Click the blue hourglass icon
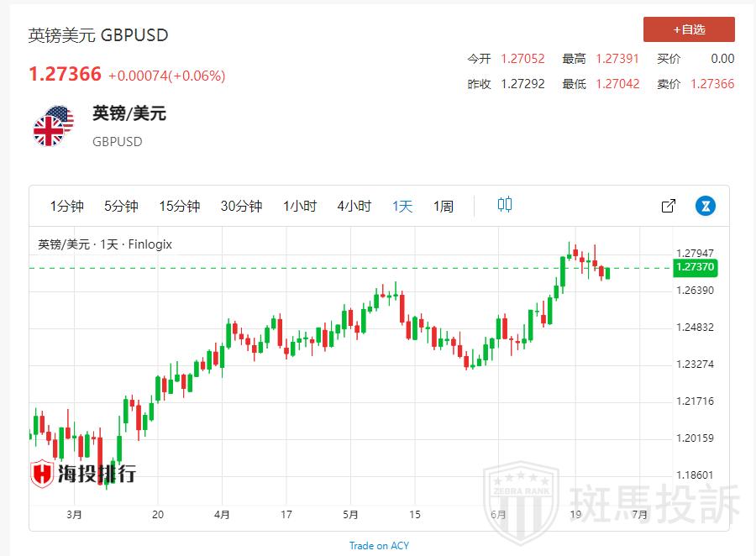 coord(706,206)
